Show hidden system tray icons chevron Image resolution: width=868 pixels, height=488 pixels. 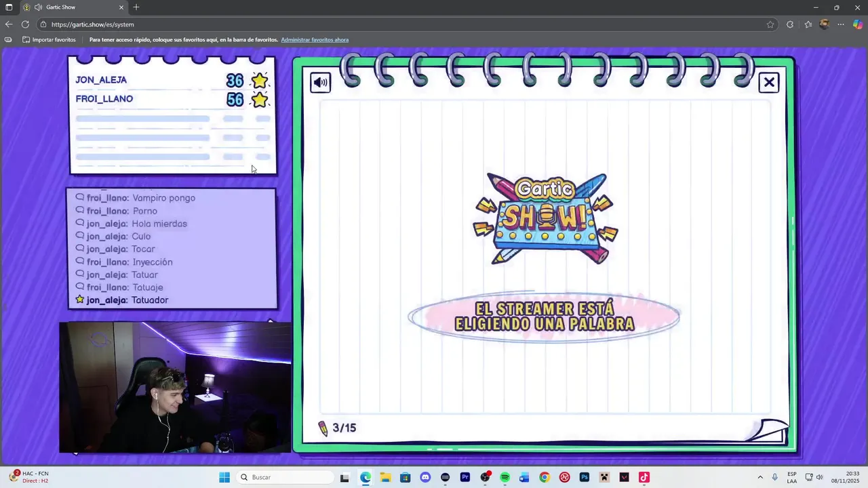pos(759,477)
